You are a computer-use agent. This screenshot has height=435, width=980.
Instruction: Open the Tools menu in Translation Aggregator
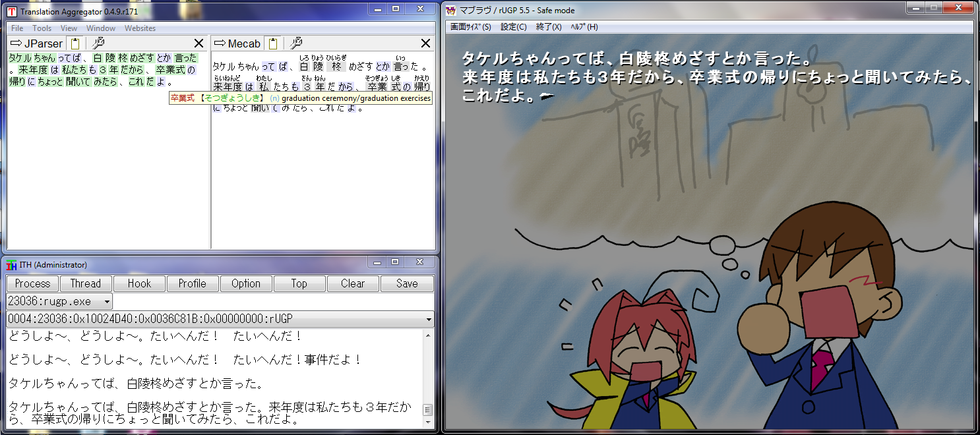[42, 28]
